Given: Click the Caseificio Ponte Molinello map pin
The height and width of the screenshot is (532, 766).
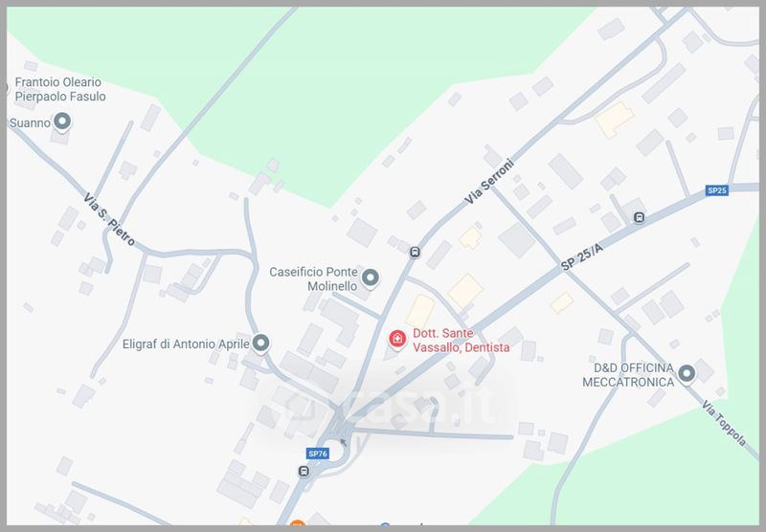Looking at the screenshot, I should click(371, 277).
